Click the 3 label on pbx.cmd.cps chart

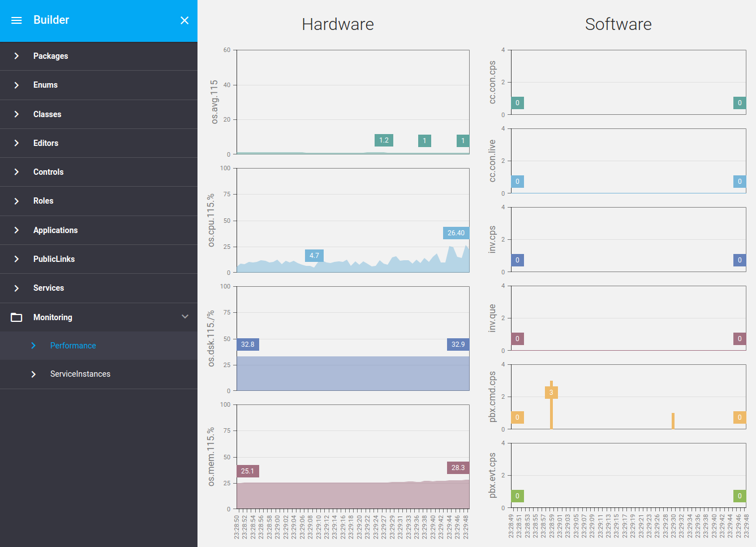point(551,393)
